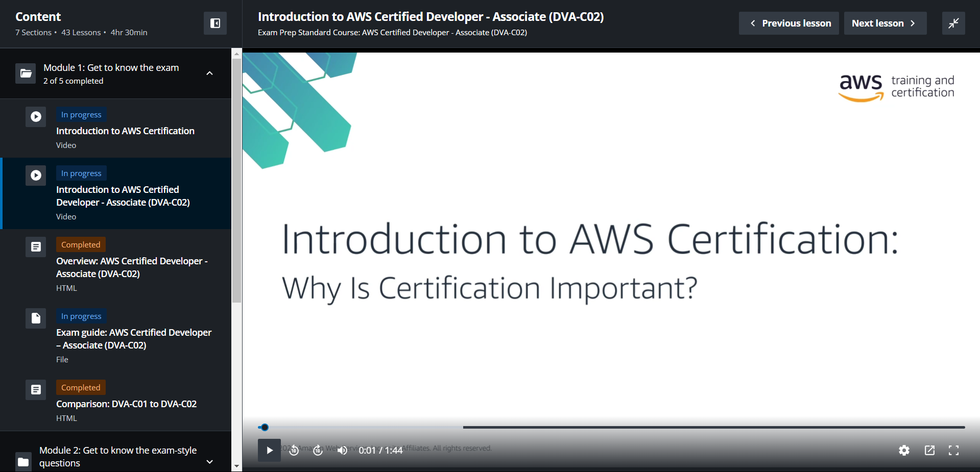Open video in pop-out window
The height and width of the screenshot is (472, 980).
(x=929, y=450)
